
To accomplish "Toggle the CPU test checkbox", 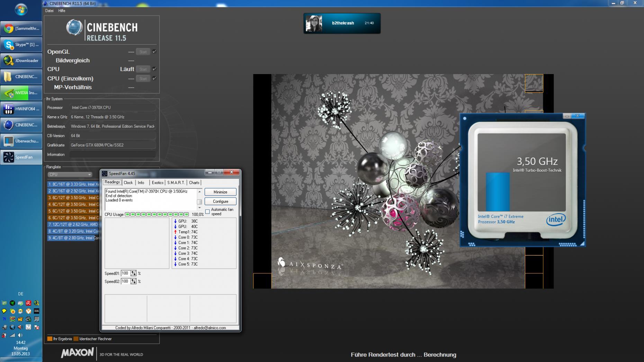I will click(x=154, y=69).
